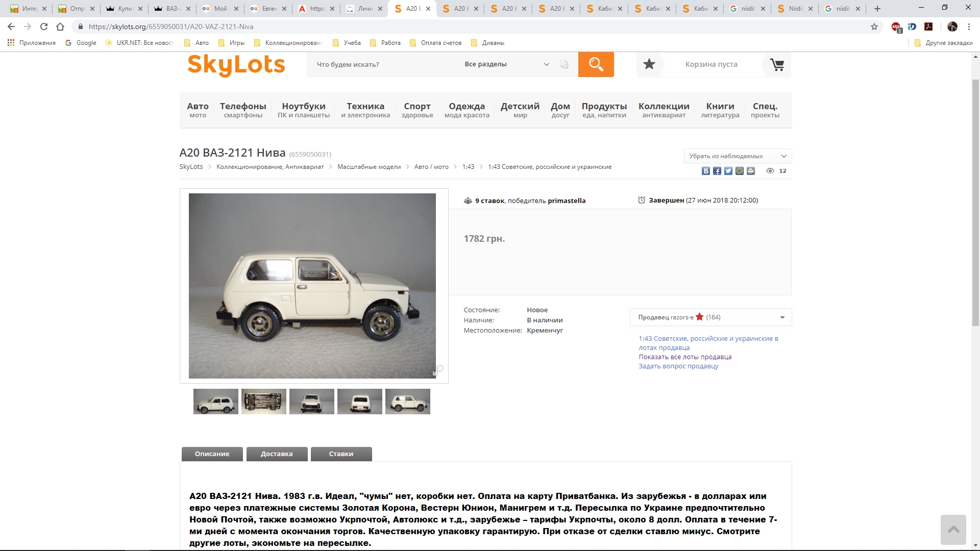Click the print page icon

(750, 171)
